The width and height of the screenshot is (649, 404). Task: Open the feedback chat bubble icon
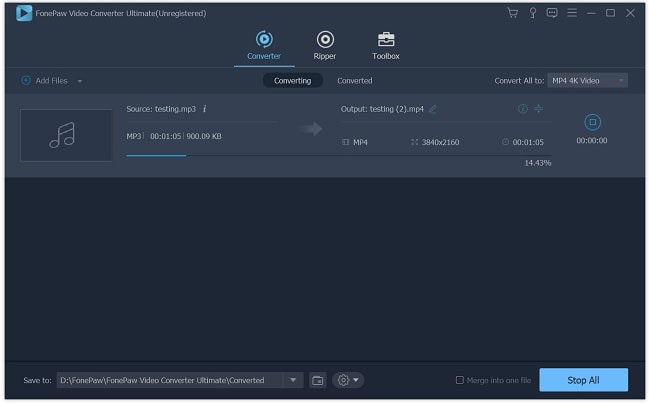[x=552, y=13]
